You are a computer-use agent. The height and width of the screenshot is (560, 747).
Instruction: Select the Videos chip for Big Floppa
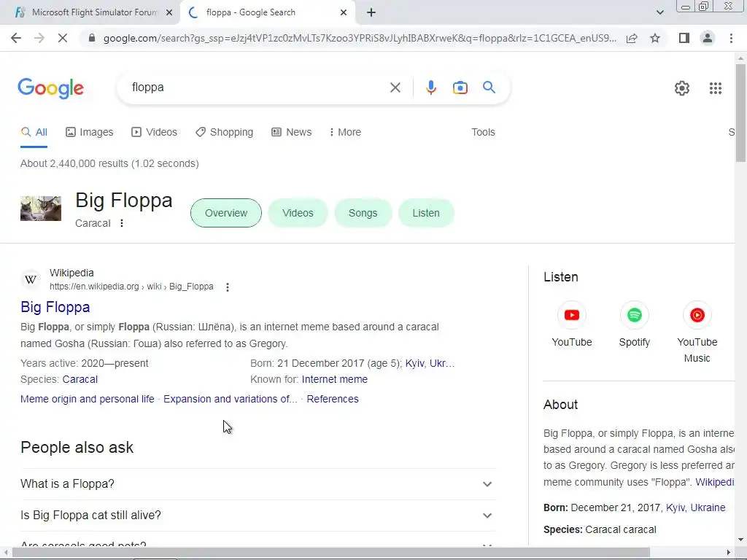click(298, 213)
